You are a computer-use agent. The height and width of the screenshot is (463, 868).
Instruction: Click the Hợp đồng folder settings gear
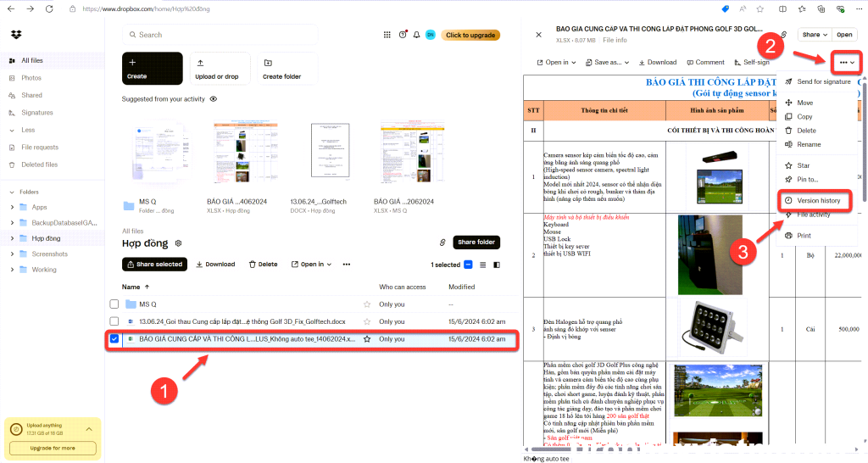[x=178, y=243]
